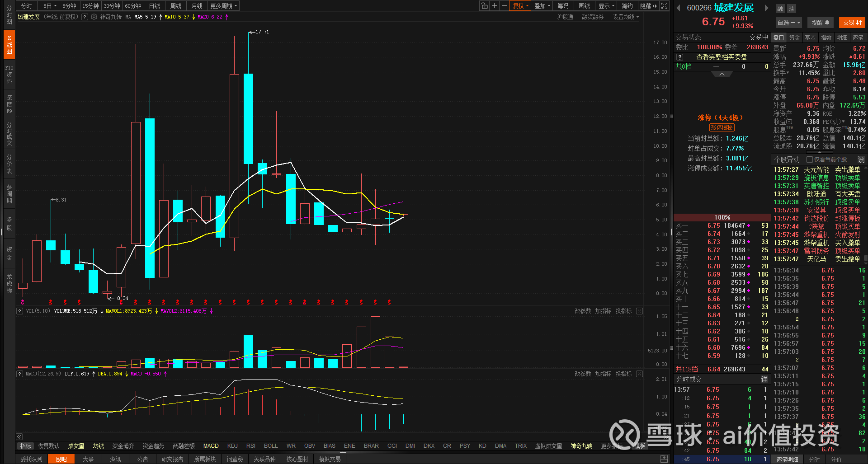Image resolution: width=868 pixels, height=464 pixels.
Task: Open VOL indicator help question mark
Action: (19, 311)
